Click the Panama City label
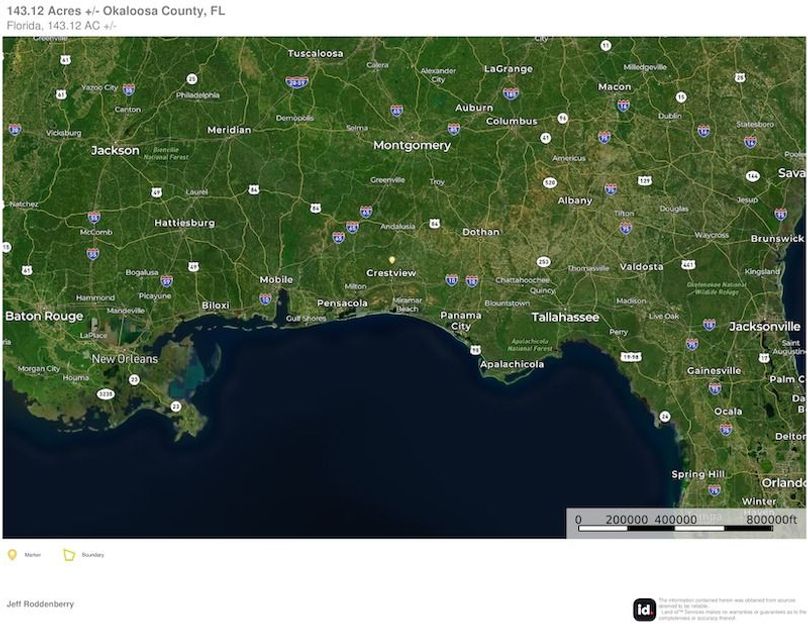Image resolution: width=808 pixels, height=624 pixels. point(460,321)
